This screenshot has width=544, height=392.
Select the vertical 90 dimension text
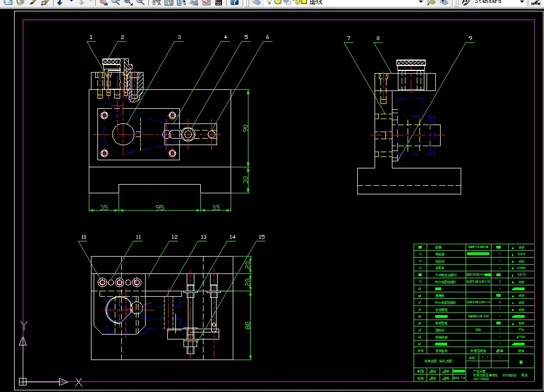[246, 128]
